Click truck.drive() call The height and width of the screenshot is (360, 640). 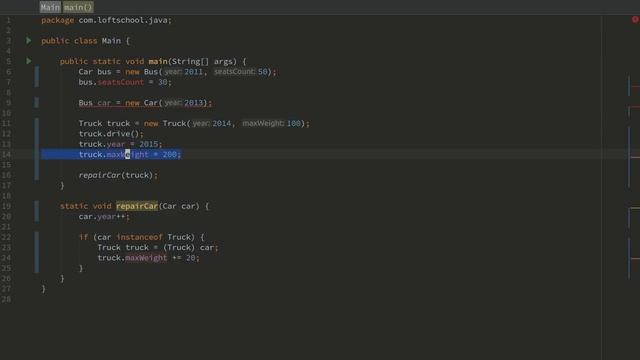pos(111,134)
